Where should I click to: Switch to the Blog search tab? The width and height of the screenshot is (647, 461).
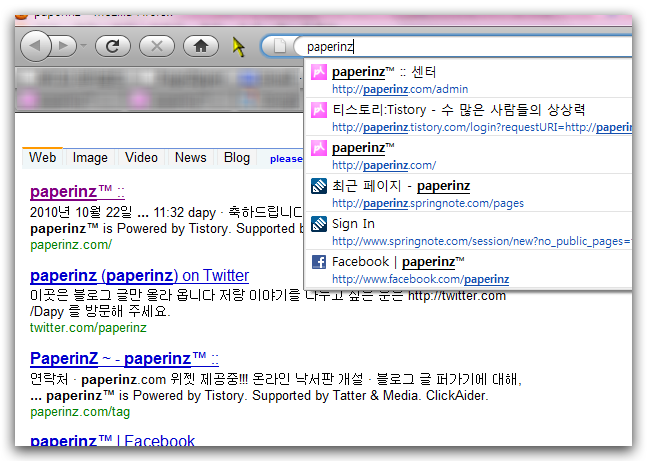(x=237, y=158)
